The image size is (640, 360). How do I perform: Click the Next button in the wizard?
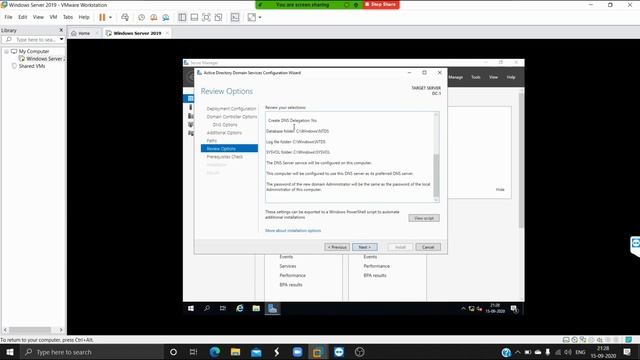tap(364, 247)
